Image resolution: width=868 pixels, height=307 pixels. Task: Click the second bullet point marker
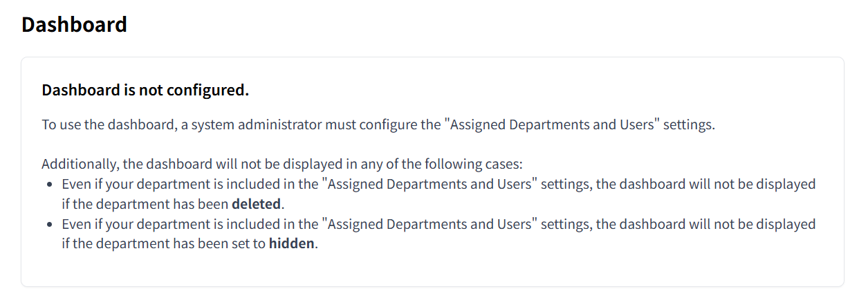[50, 225]
